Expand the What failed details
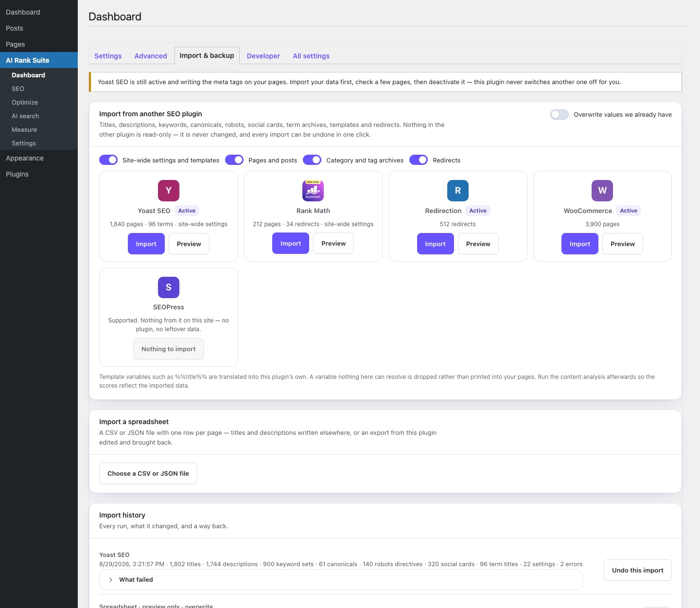 pos(341,580)
